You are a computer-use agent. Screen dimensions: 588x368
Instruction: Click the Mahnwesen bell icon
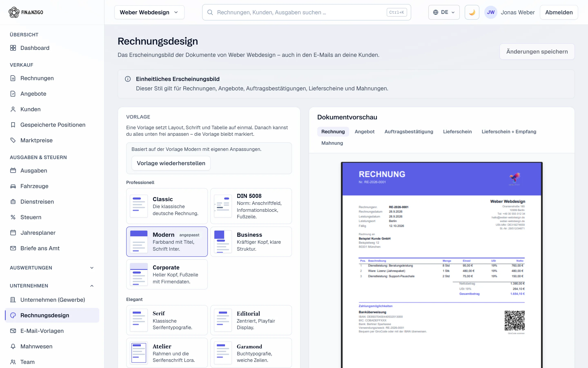pos(13,347)
